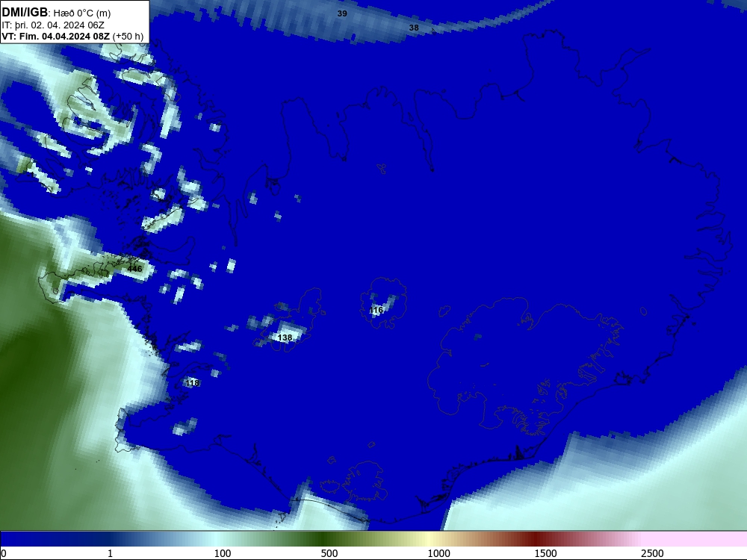
Task: Click the color scale label 1
Action: click(x=110, y=553)
